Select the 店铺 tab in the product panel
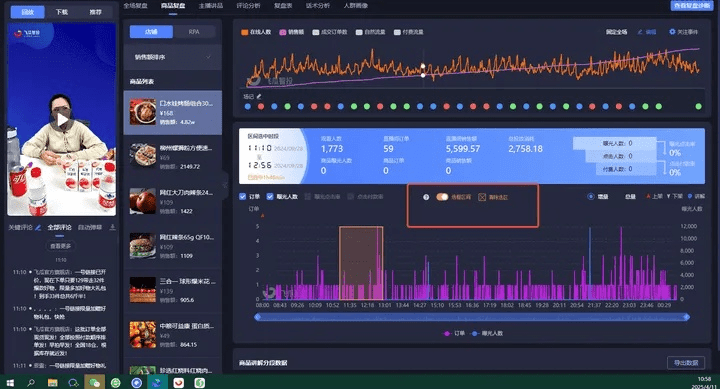The width and height of the screenshot is (720, 389). pyautogui.click(x=151, y=32)
